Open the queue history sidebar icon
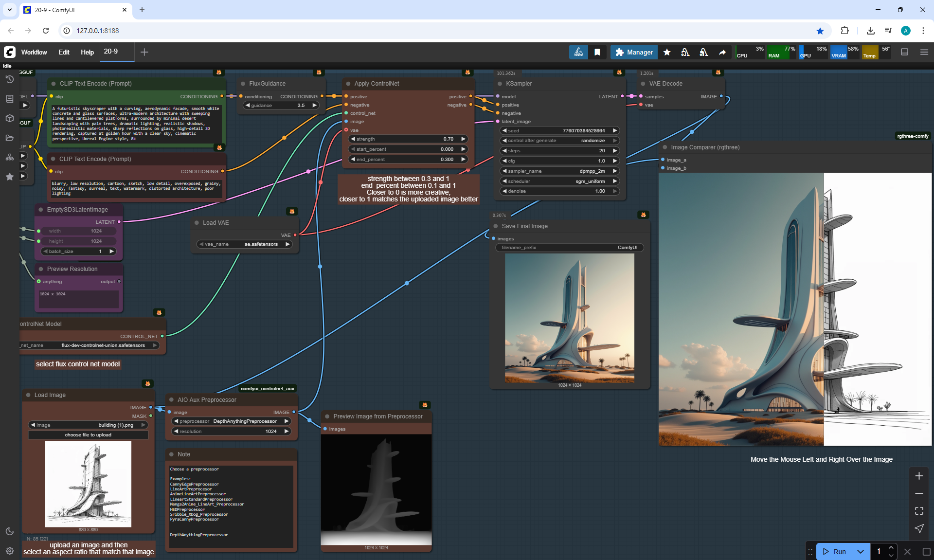Screen dimensions: 934x560 click(x=9, y=79)
